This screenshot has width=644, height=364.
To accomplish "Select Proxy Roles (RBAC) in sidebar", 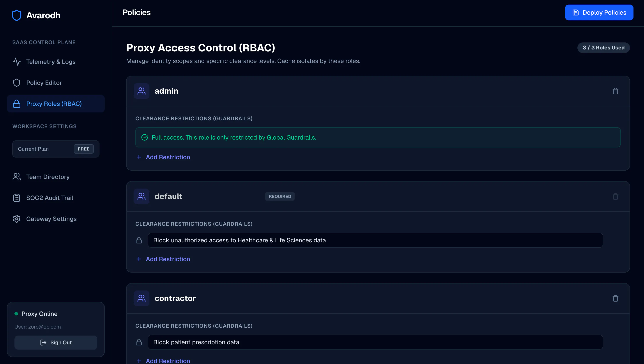I will pos(56,104).
